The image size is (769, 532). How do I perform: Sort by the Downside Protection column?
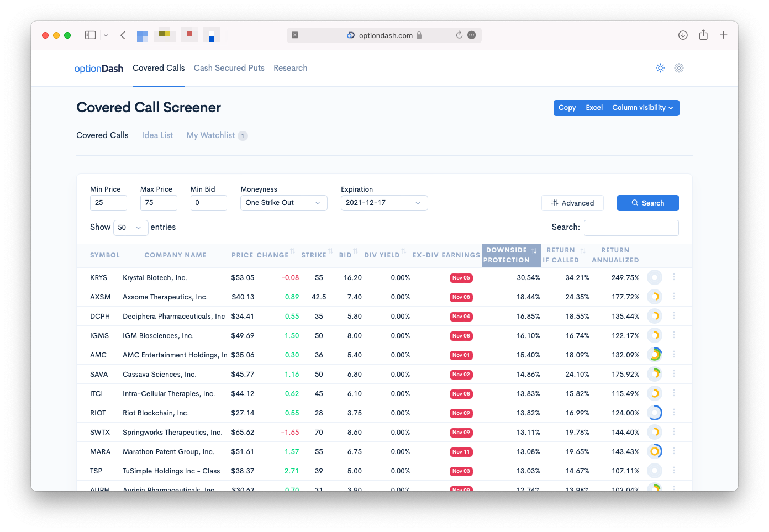click(511, 255)
